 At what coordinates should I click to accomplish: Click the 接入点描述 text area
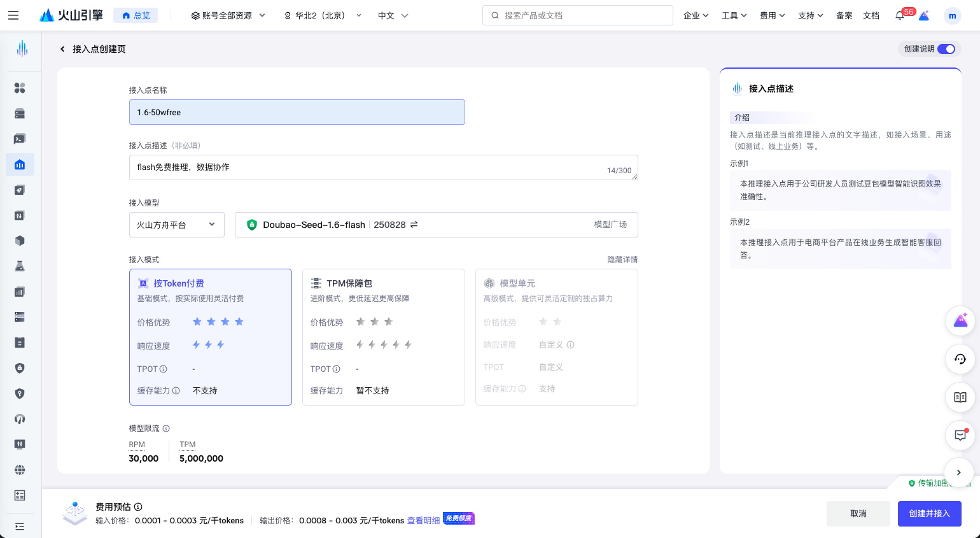click(384, 167)
